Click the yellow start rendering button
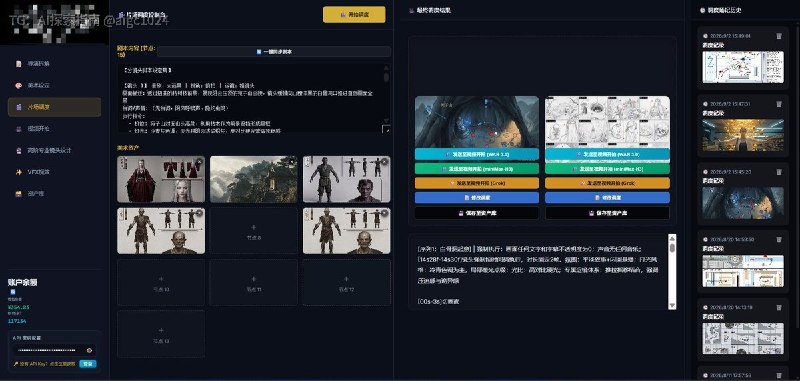Screen dimensions: 800x381 pyautogui.click(x=354, y=15)
